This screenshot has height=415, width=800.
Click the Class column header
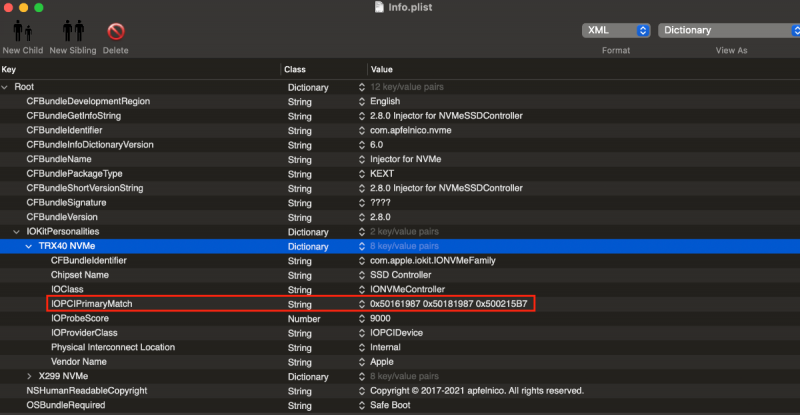(x=295, y=69)
